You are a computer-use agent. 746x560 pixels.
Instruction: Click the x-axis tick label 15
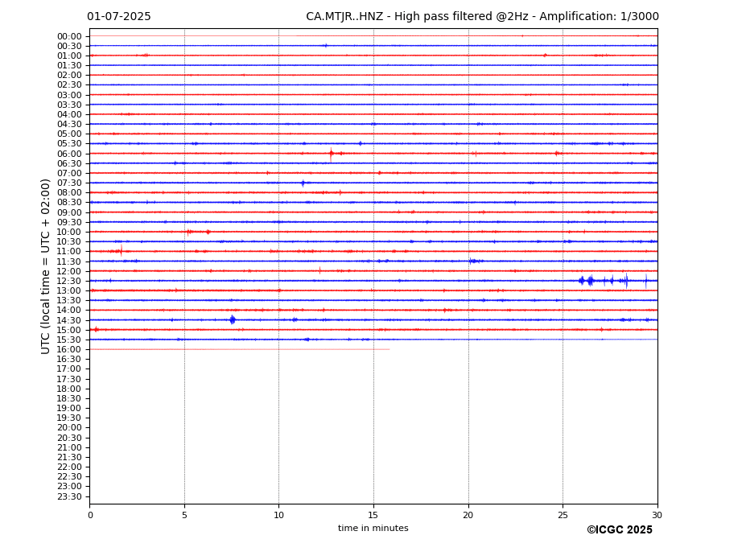coord(373,515)
